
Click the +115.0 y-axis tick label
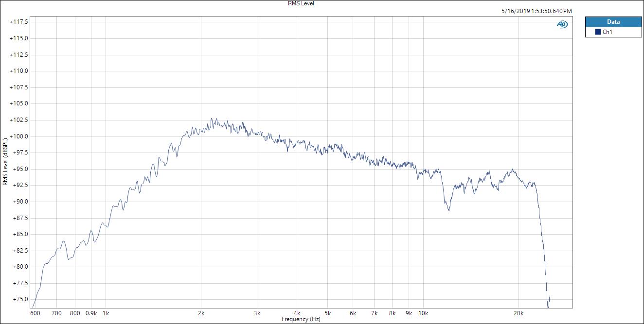click(x=19, y=38)
